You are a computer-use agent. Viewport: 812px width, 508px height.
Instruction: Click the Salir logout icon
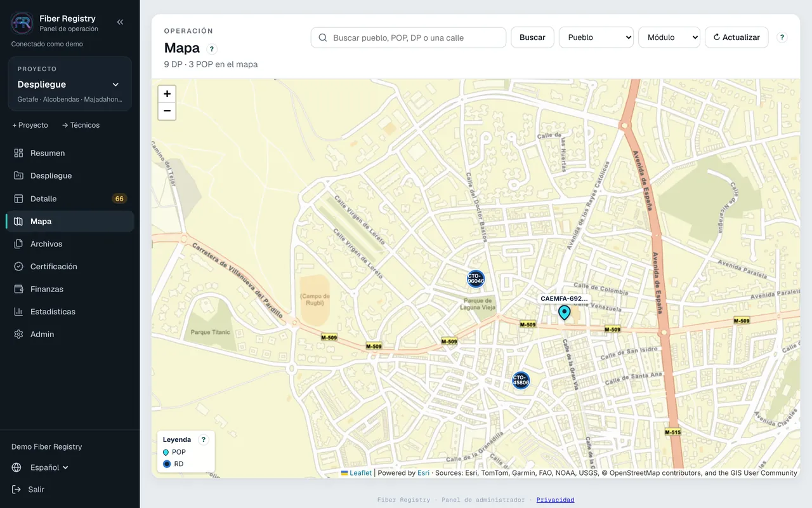pos(16,490)
